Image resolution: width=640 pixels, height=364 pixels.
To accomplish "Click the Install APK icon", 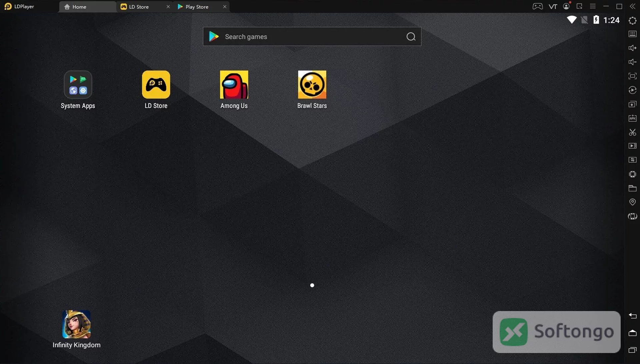I will point(632,118).
